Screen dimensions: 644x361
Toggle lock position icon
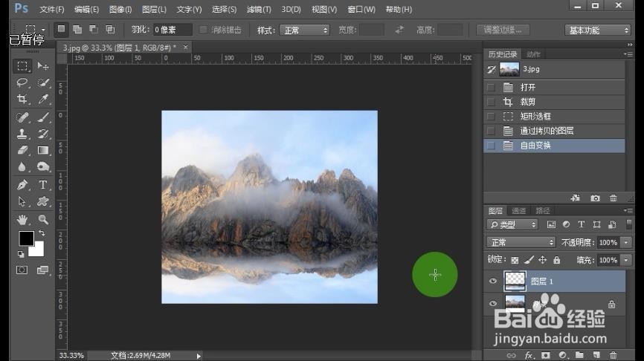click(x=543, y=260)
